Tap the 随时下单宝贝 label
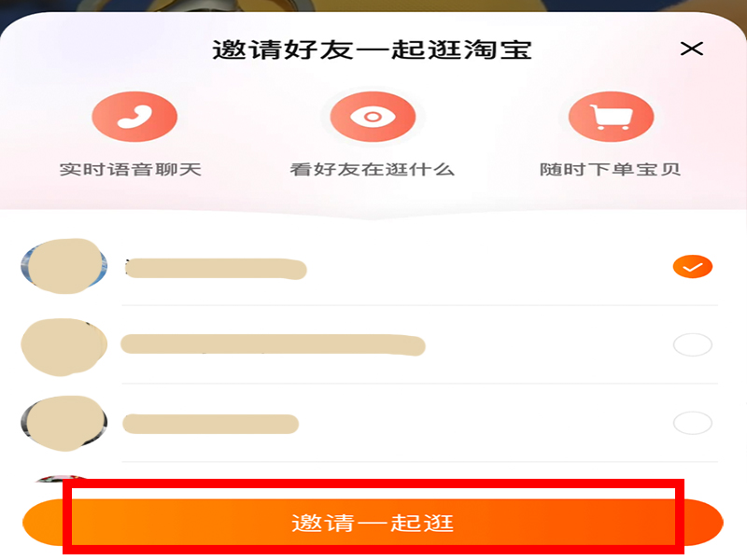Screen dimensions: 747x560 (x=610, y=170)
